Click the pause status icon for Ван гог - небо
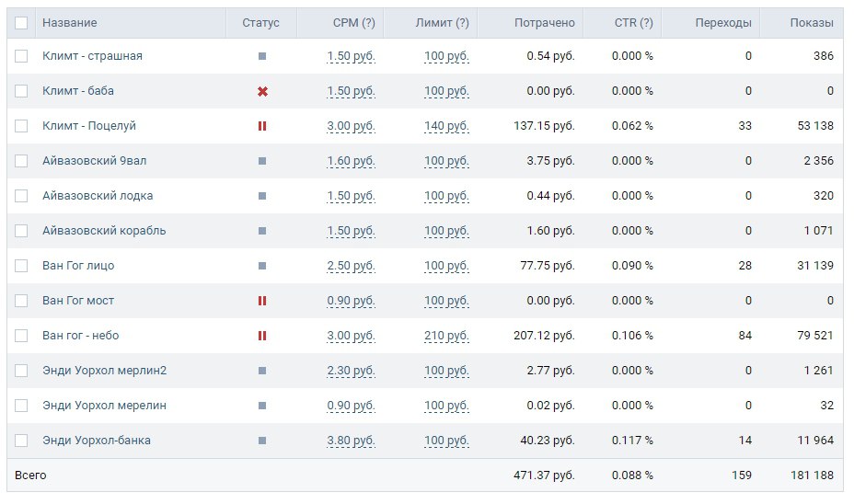 click(262, 336)
